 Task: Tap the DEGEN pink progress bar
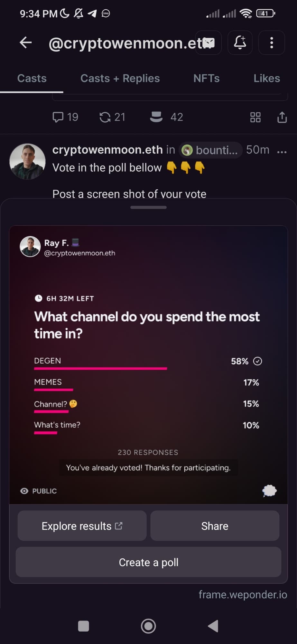[101, 369]
